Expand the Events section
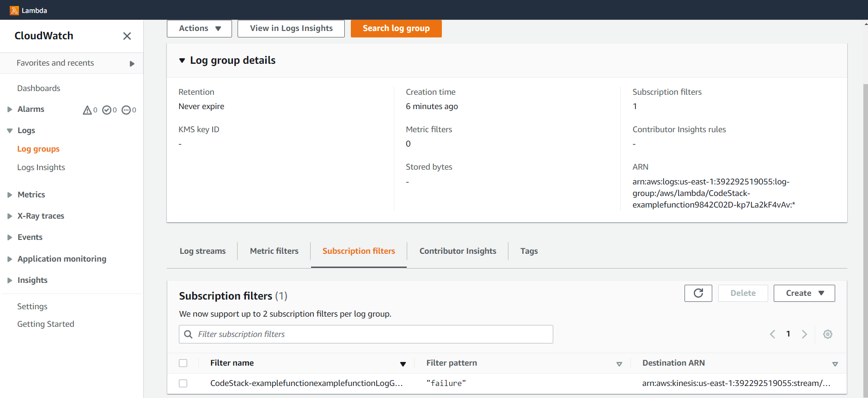Image resolution: width=868 pixels, height=398 pixels. click(x=10, y=238)
